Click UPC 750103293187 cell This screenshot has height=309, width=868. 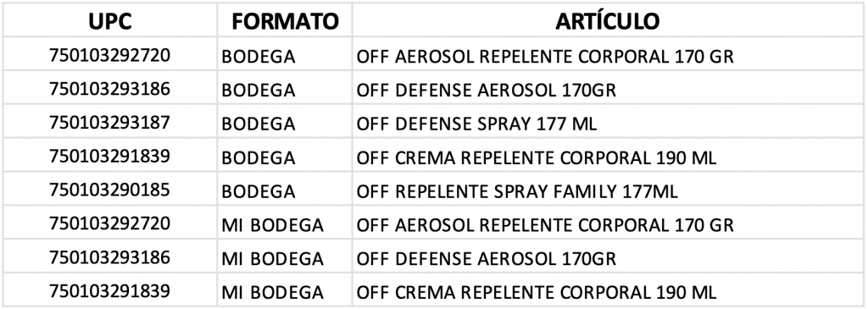pos(109,122)
